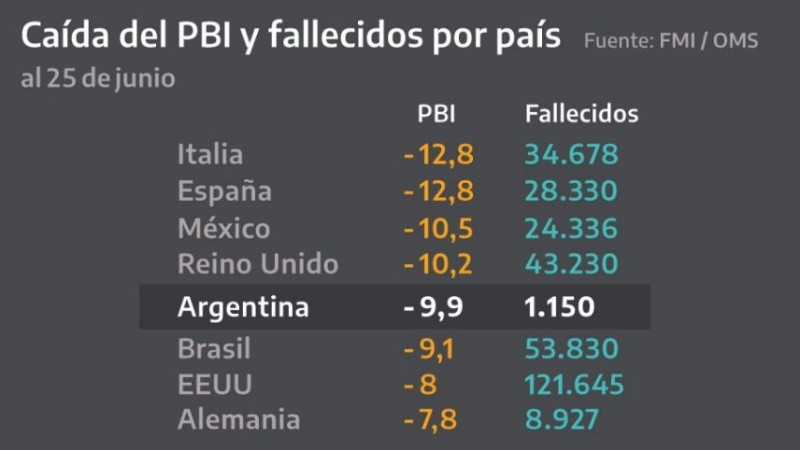Select the 'Fallecidos' column header
The height and width of the screenshot is (450, 800).
click(x=581, y=114)
